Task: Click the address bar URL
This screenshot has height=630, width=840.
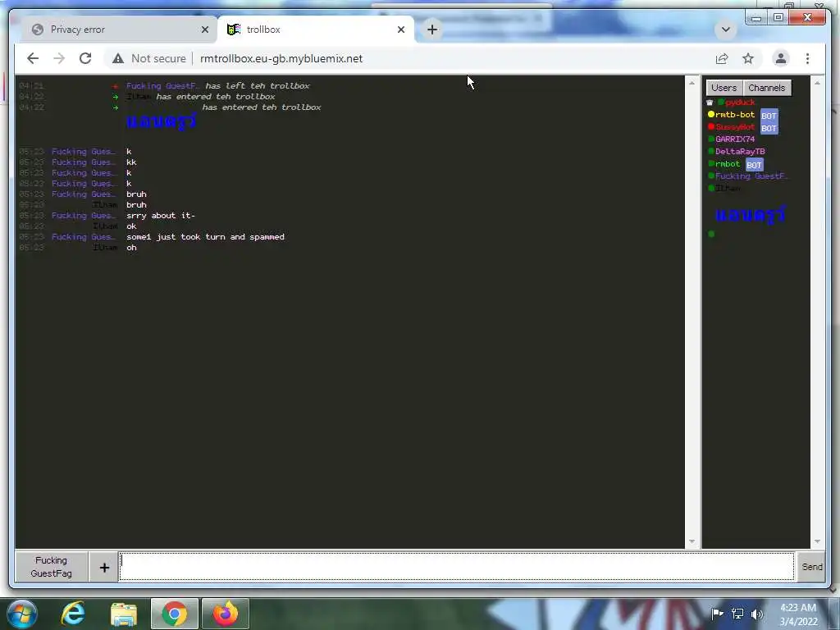Action: (x=281, y=58)
